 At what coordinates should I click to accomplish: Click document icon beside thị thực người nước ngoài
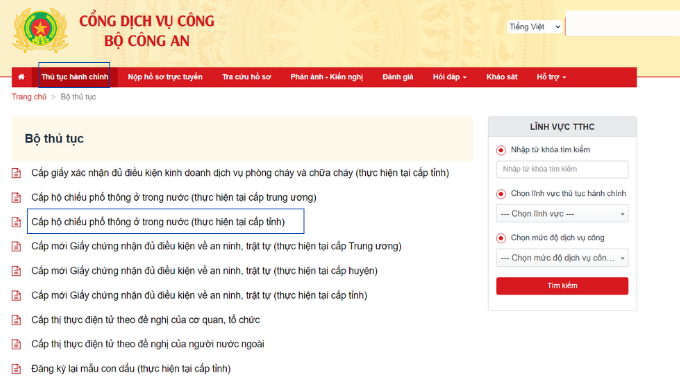point(16,344)
